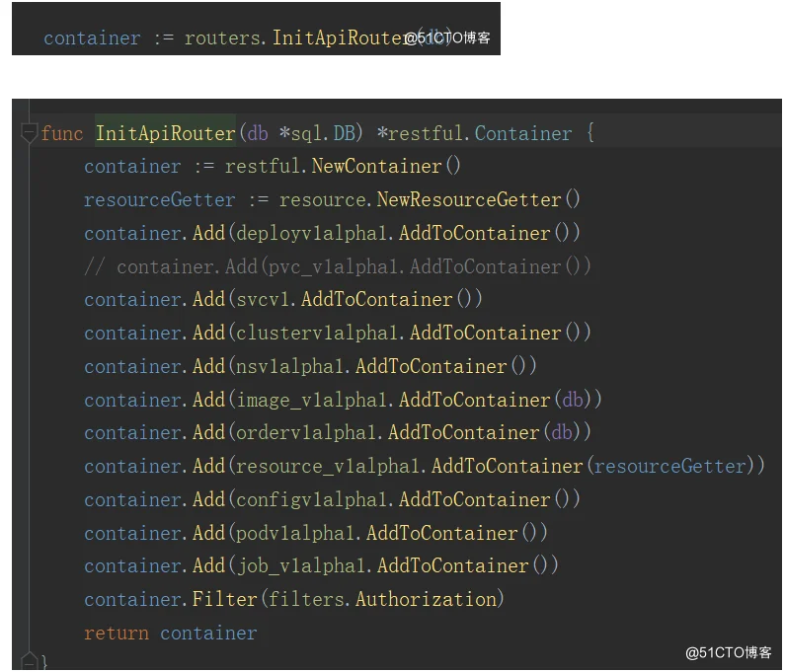The image size is (786, 672).
Task: Click the commented-out pvc_v1alpha1 line
Action: pyautogui.click(x=338, y=267)
